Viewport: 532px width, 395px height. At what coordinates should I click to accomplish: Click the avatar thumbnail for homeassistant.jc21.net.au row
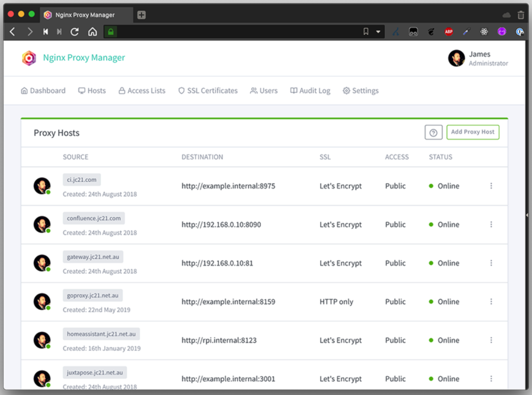pyautogui.click(x=42, y=340)
